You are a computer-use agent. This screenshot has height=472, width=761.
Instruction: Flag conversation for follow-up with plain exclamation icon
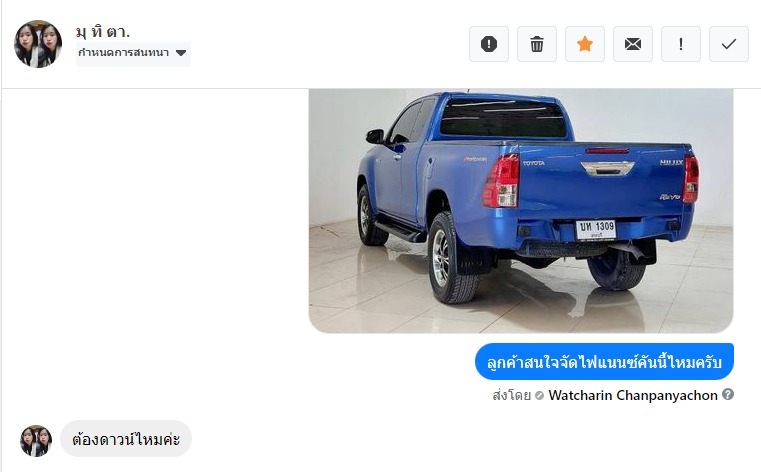coord(681,44)
